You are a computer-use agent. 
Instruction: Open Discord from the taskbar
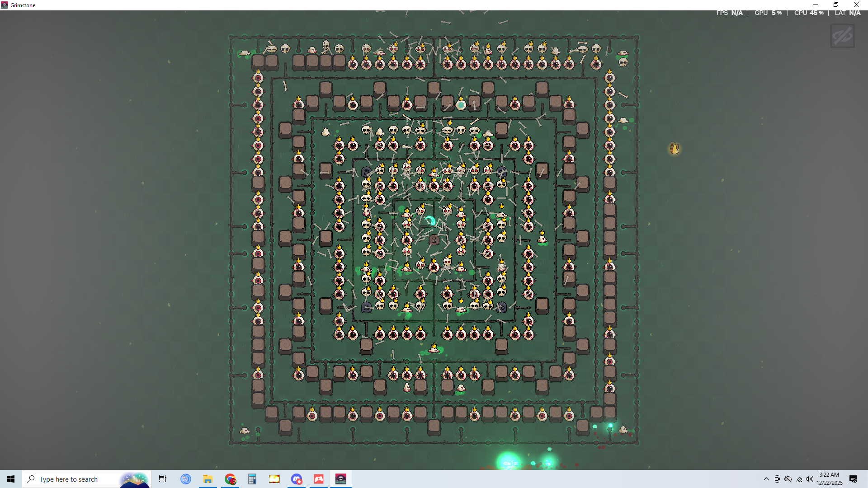tap(297, 479)
